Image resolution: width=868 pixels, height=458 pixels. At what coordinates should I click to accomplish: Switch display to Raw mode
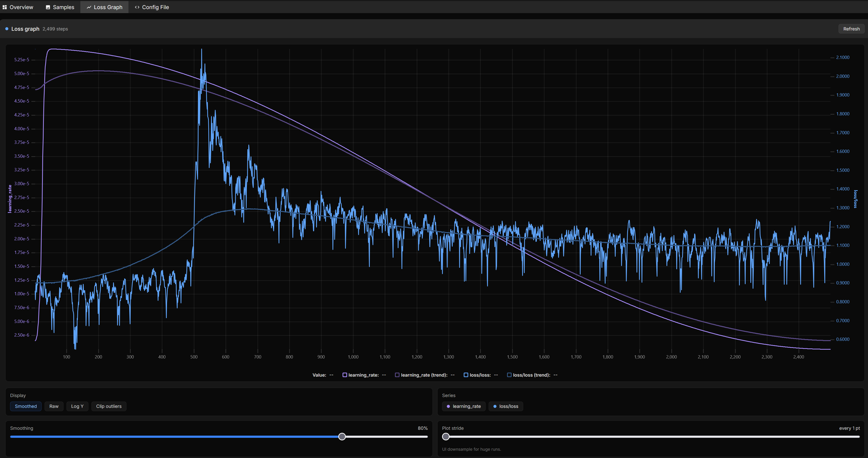pyautogui.click(x=54, y=406)
